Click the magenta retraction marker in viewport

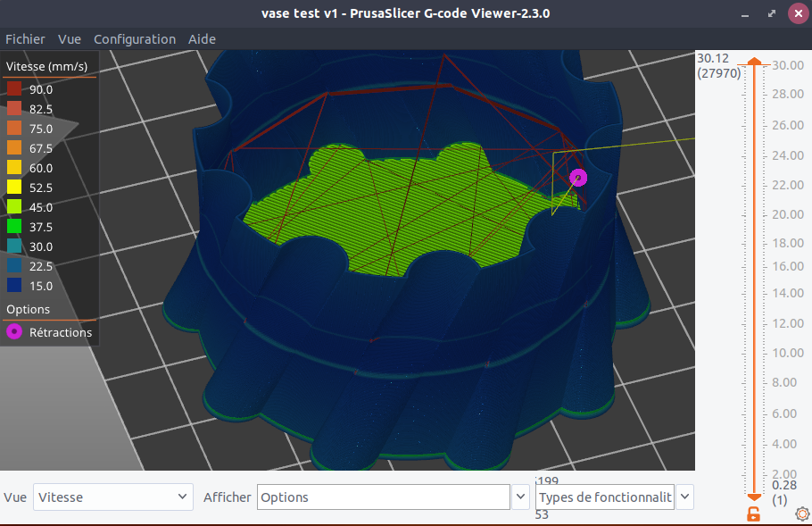tap(578, 178)
